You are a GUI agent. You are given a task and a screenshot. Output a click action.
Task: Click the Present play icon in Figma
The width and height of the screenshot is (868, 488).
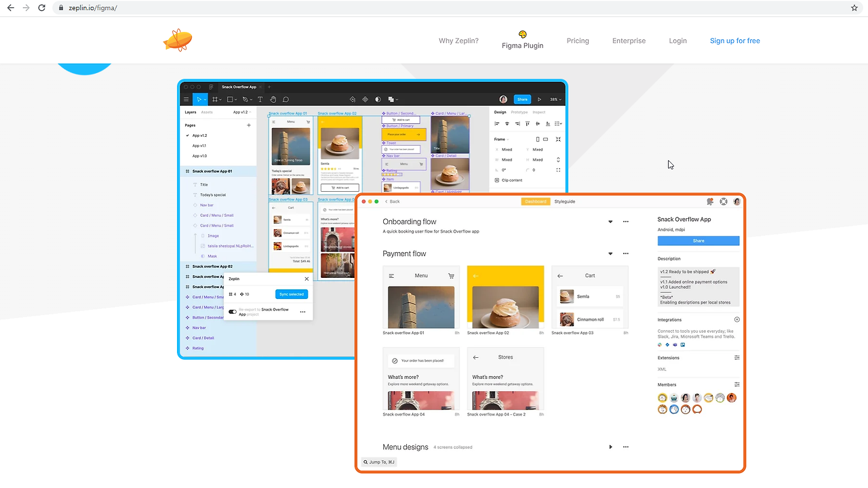[x=540, y=100]
